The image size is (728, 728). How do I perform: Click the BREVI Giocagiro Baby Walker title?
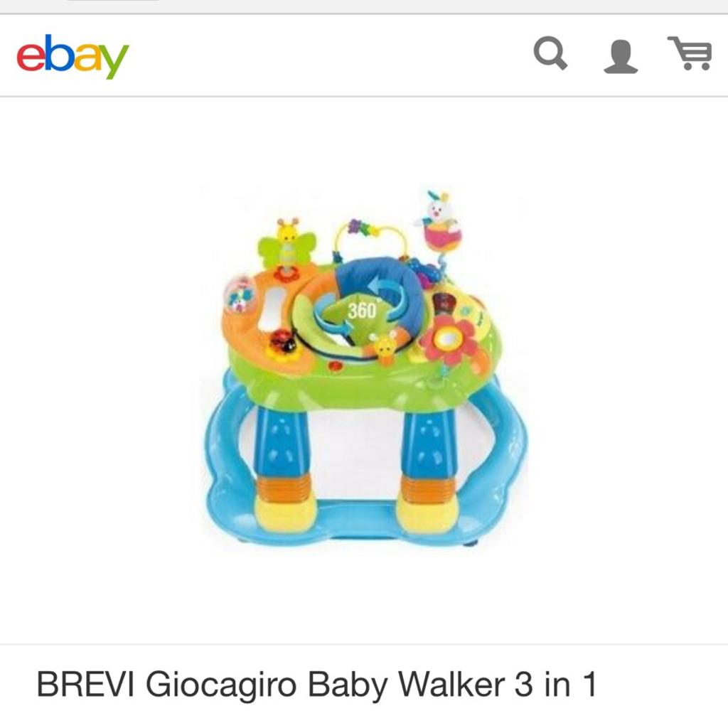click(316, 684)
